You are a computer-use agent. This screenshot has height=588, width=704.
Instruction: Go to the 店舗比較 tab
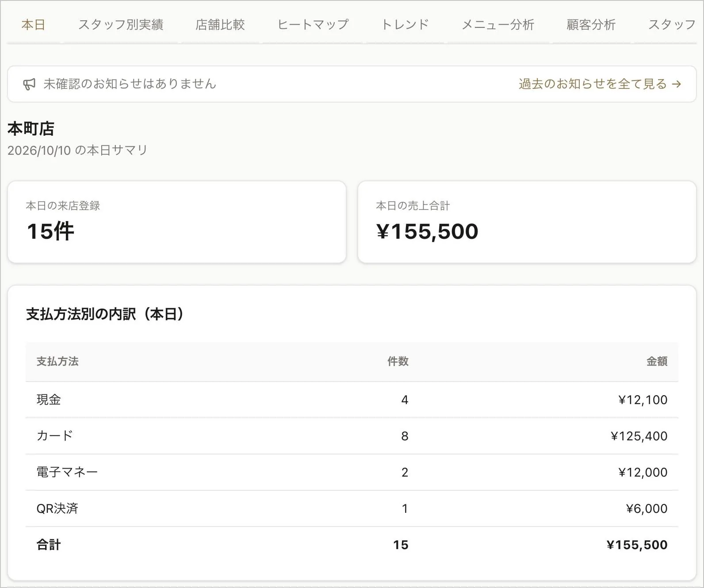[220, 25]
